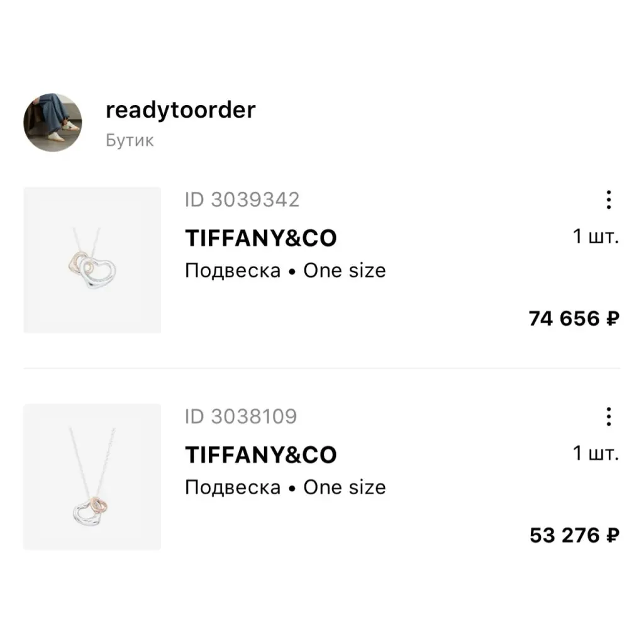The image size is (644, 644).
Task: Click the rose gold heart in first thumbnail
Action: (x=72, y=263)
